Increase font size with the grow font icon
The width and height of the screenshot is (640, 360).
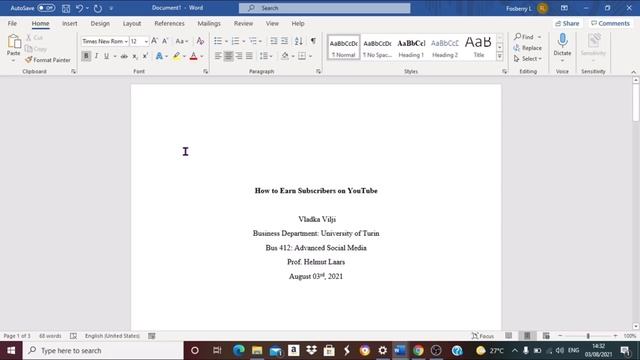154,41
